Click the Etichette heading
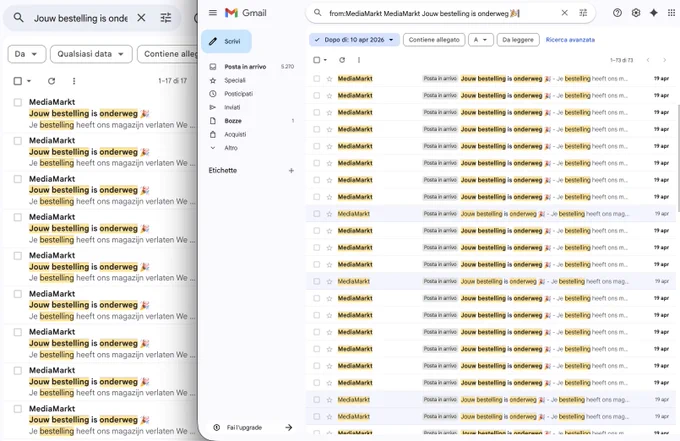Viewport: 680px width, 441px height. (x=222, y=170)
